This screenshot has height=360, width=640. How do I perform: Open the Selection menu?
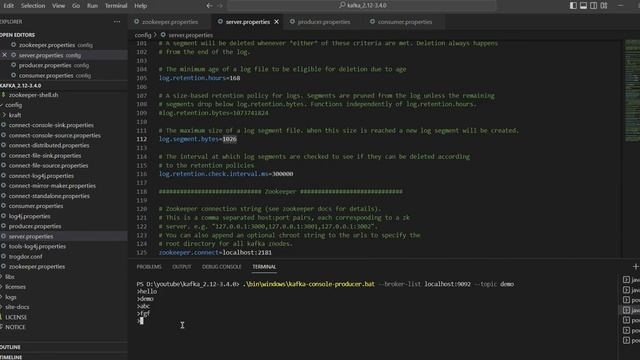(33, 6)
